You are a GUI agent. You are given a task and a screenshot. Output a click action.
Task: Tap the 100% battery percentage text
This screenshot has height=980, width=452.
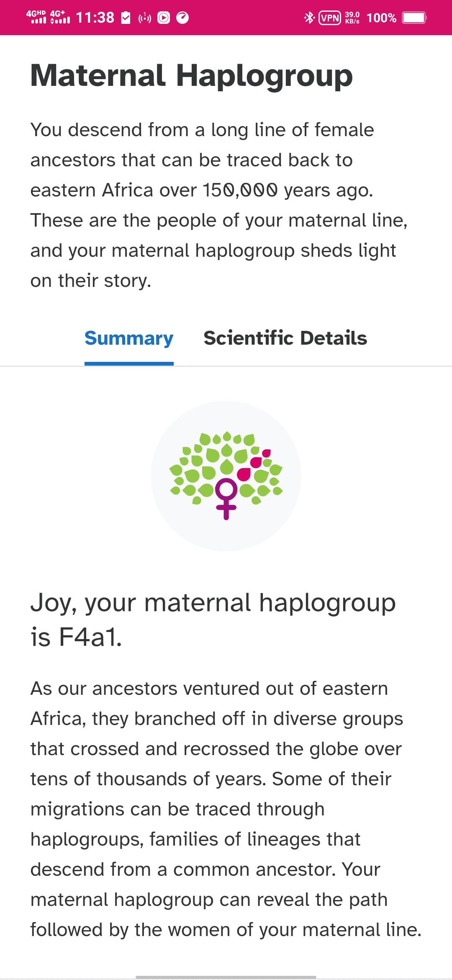pos(381,18)
